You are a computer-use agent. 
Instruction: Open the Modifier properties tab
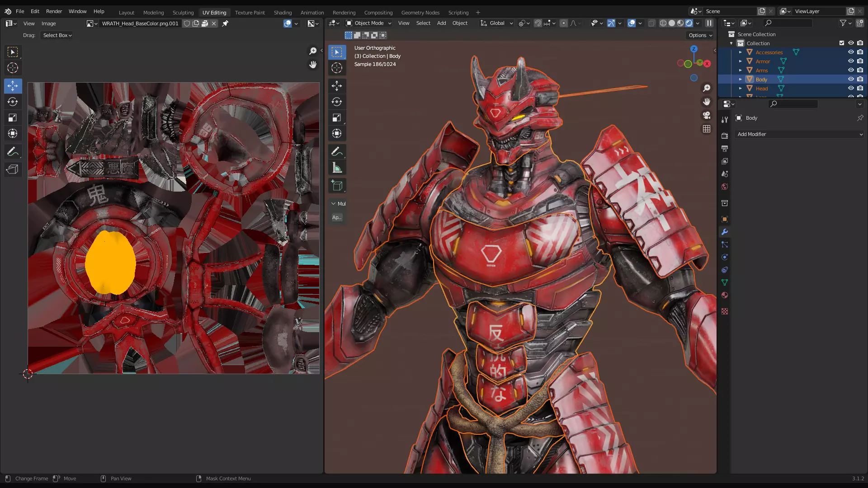[725, 232]
